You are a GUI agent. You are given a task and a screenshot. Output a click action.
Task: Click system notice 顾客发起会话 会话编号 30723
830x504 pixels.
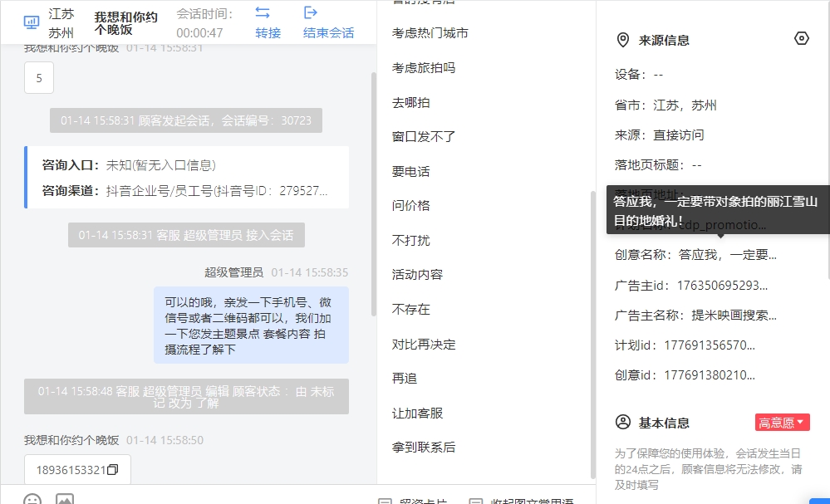pyautogui.click(x=186, y=120)
